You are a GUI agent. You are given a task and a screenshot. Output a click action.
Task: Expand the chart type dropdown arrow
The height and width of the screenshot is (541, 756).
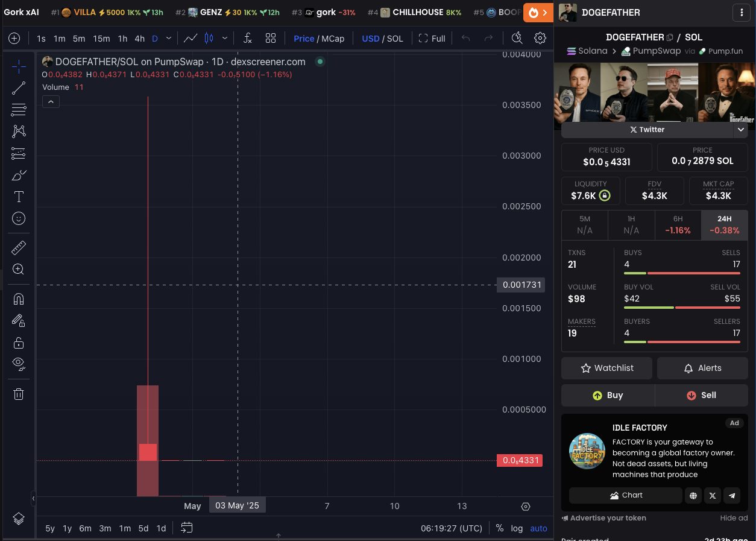tap(225, 39)
